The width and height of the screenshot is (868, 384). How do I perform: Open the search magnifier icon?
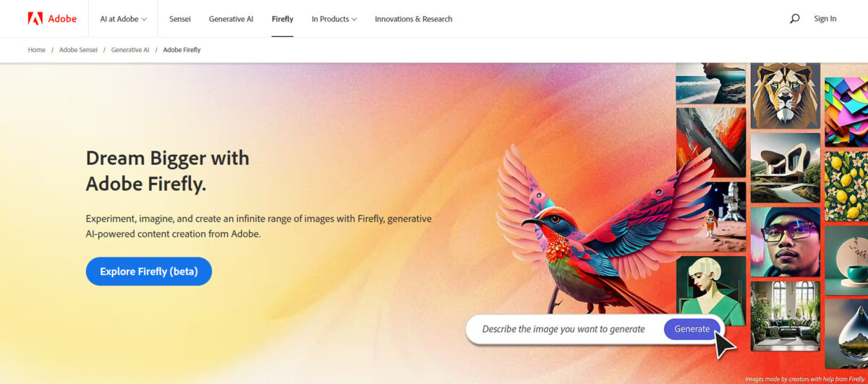(x=794, y=19)
